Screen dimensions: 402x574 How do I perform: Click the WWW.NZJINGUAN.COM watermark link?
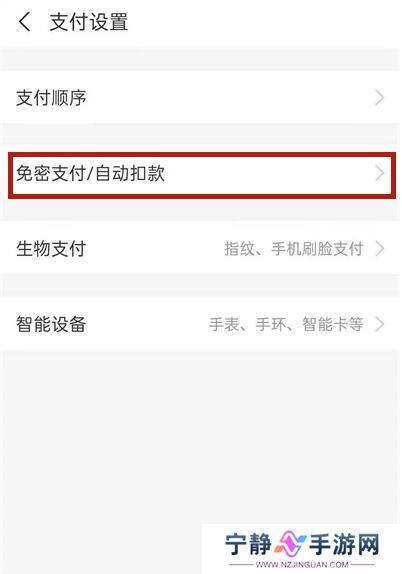coord(302,565)
